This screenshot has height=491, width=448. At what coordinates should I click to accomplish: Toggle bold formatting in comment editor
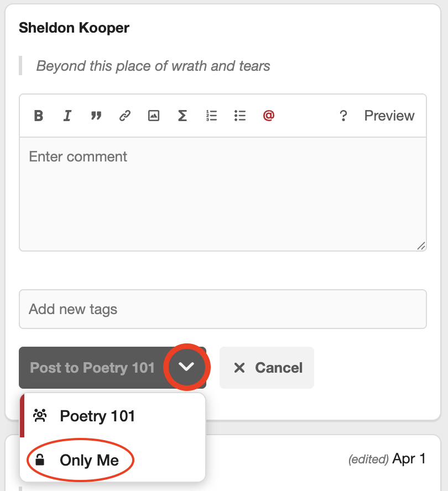click(x=39, y=116)
